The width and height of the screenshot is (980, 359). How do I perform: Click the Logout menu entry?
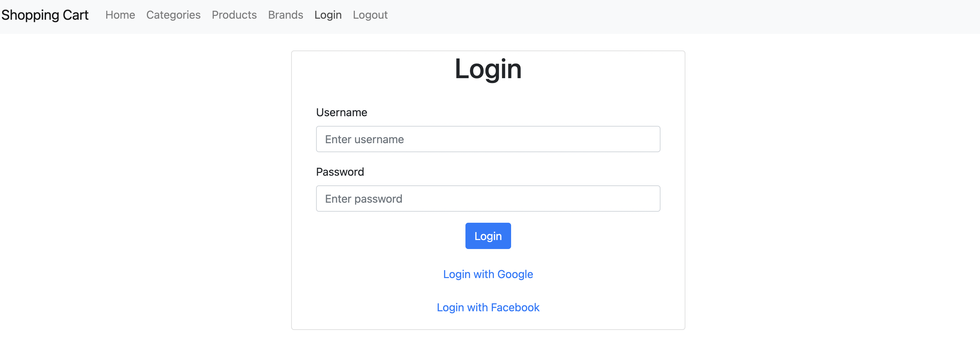(x=370, y=15)
